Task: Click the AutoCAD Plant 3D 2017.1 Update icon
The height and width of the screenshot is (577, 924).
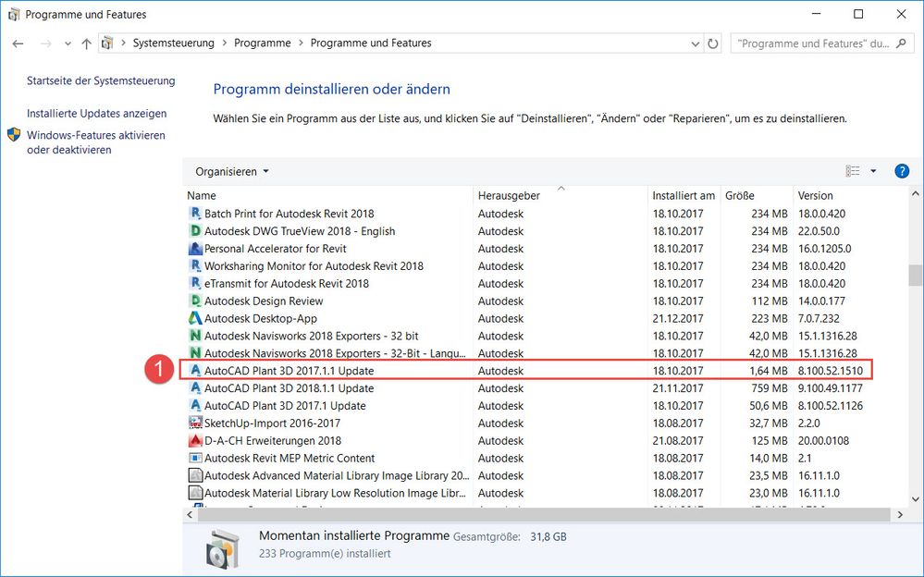Action: coord(195,406)
